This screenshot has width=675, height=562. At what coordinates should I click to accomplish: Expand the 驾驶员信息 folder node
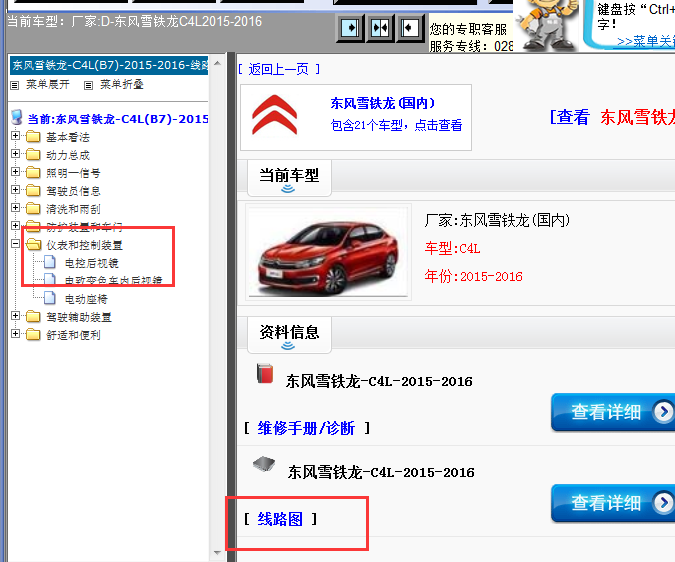point(15,190)
